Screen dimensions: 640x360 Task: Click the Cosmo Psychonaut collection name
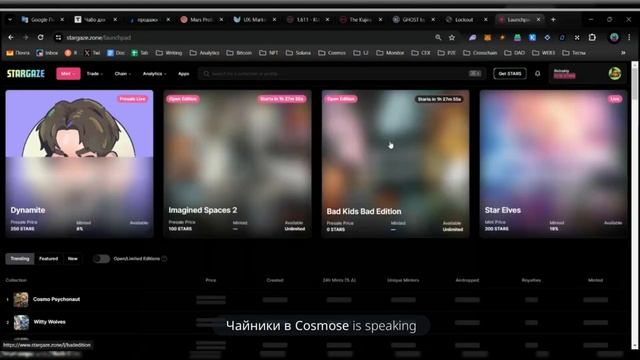click(56, 299)
